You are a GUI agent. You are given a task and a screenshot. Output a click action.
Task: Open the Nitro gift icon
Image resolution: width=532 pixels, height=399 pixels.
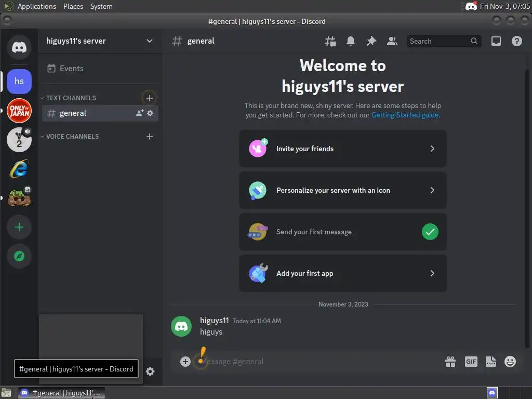(450, 362)
